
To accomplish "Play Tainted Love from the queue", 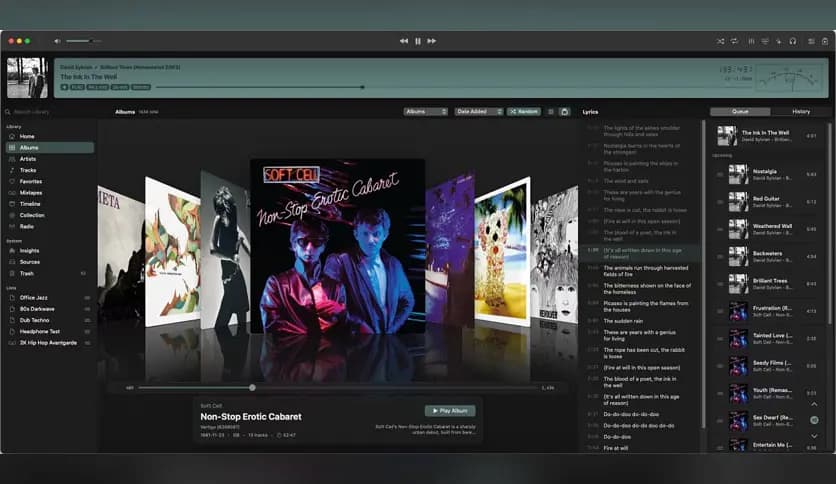I will pyautogui.click(x=768, y=338).
